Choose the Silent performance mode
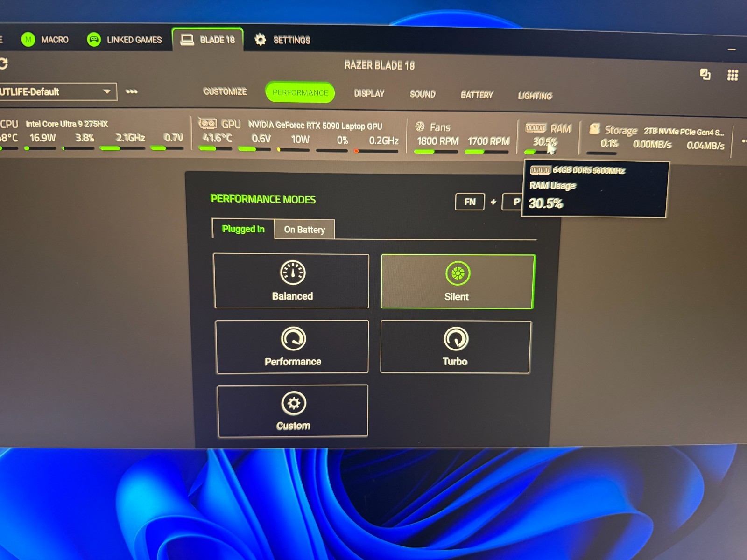The image size is (747, 560). [458, 281]
